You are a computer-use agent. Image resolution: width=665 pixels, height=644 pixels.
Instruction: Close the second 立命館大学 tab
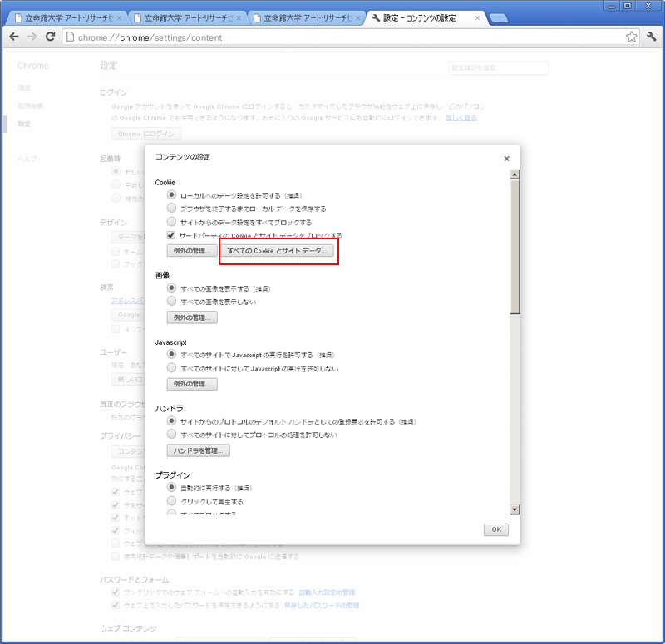[239, 18]
